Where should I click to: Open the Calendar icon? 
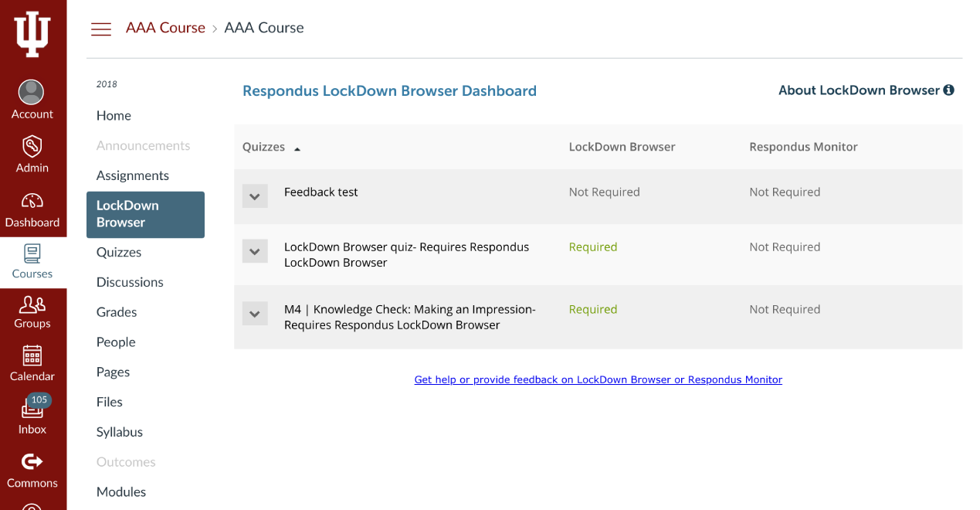32,355
